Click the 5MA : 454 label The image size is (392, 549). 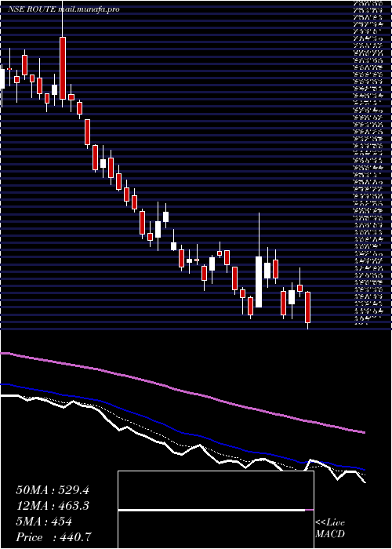tap(44, 522)
